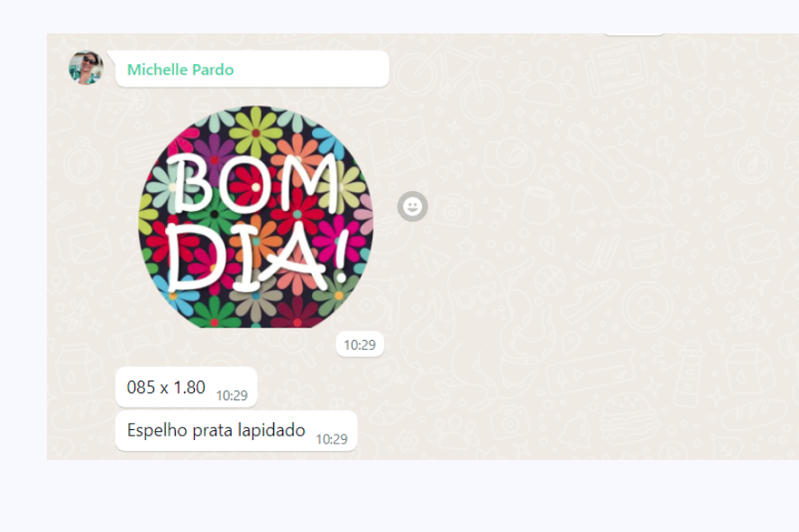799x532 pixels.
Task: Select the "Espelho prata lapidado" message
Action: 236,431
